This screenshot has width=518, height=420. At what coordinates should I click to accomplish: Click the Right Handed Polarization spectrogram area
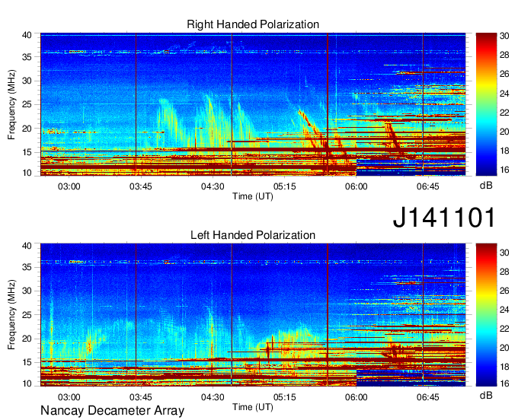253,104
